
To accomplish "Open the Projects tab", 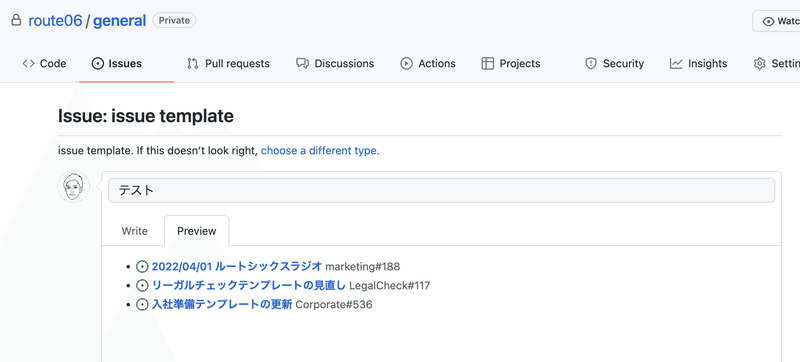I will click(x=511, y=64).
